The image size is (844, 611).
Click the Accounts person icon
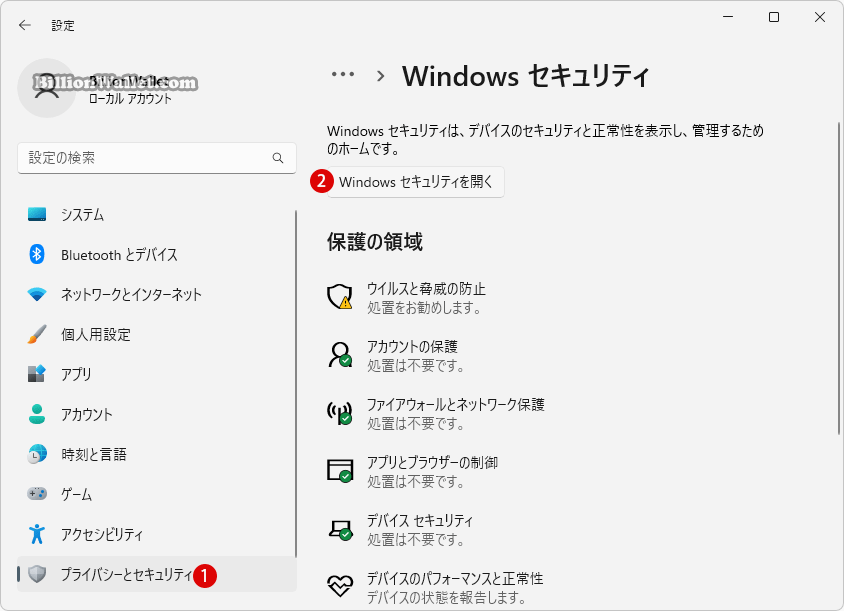37,414
